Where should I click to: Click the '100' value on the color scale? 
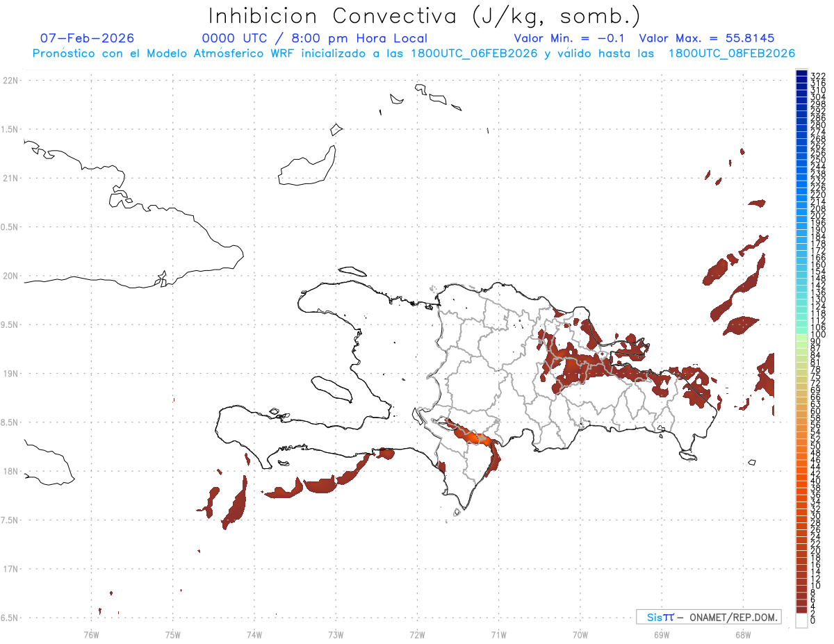pyautogui.click(x=818, y=335)
